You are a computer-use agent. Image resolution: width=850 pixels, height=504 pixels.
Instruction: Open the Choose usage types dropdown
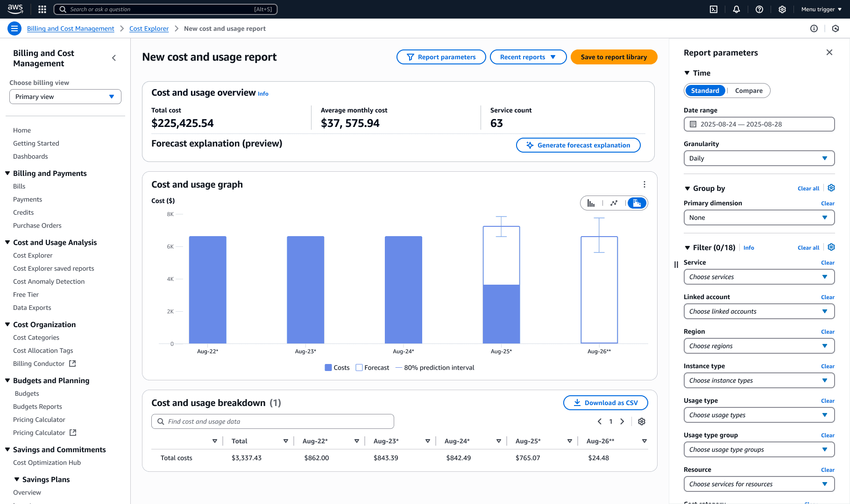[x=759, y=415]
